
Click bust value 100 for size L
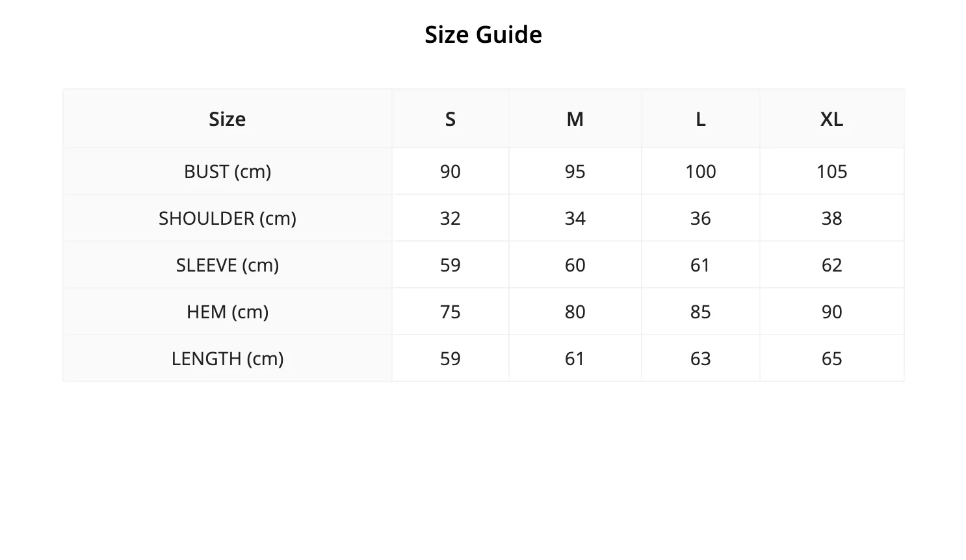[701, 172]
